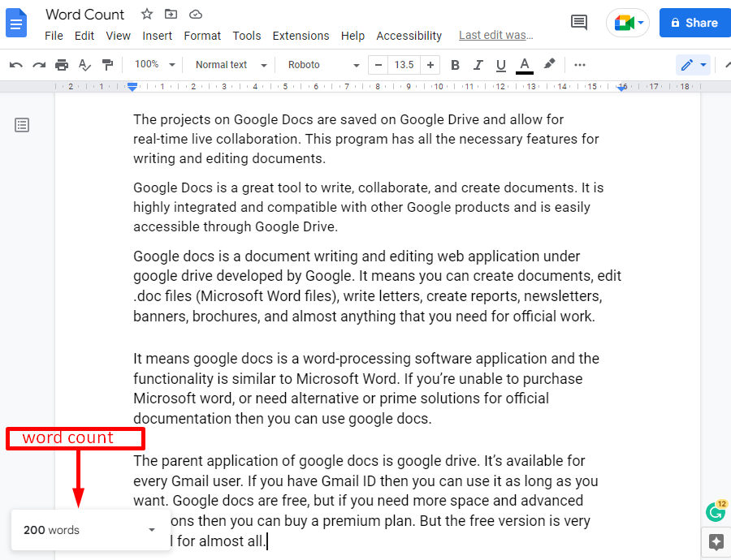The width and height of the screenshot is (731, 560).
Task: Check cloud save status icon
Action: 195,15
